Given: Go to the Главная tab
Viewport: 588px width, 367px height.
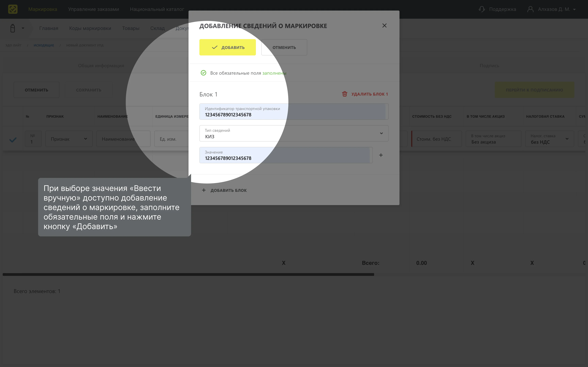Looking at the screenshot, I should [49, 28].
